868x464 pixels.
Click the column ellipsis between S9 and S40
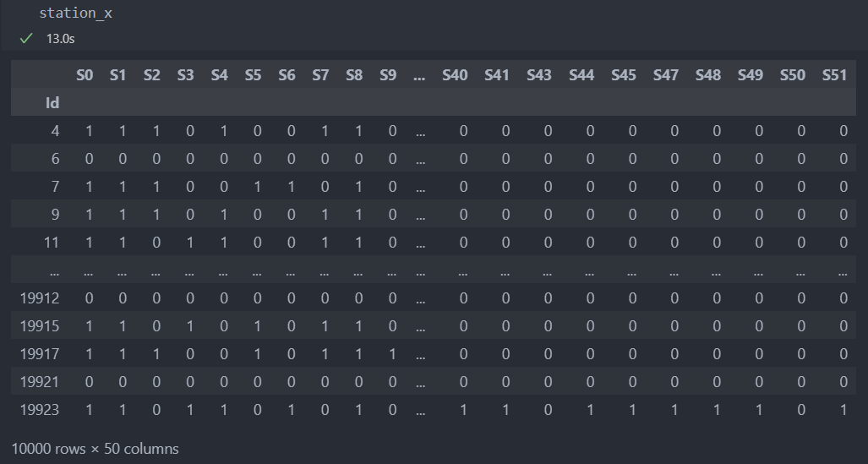[x=419, y=76]
